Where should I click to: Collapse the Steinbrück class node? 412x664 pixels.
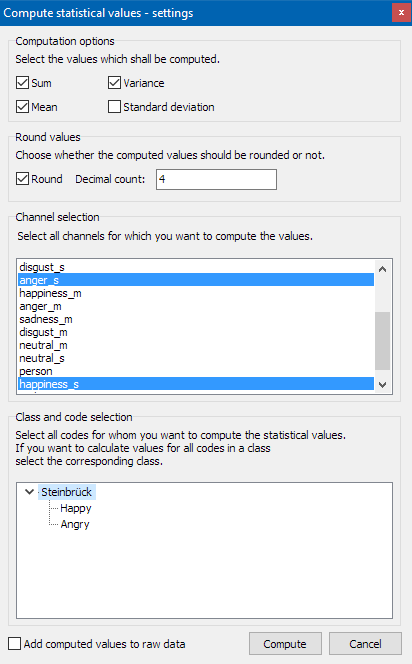pos(29,492)
